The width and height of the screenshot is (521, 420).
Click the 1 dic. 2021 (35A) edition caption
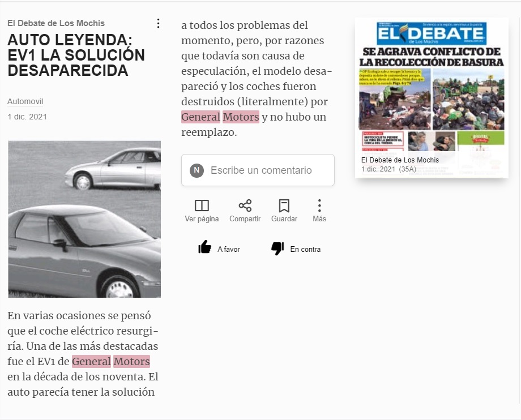(388, 169)
